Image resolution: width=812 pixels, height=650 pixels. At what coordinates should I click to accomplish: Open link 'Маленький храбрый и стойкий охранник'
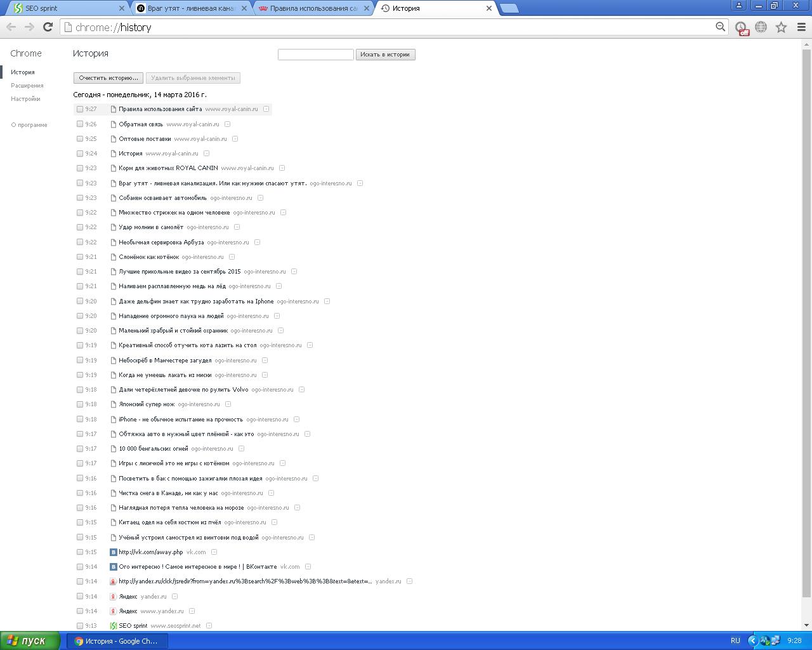coord(173,331)
